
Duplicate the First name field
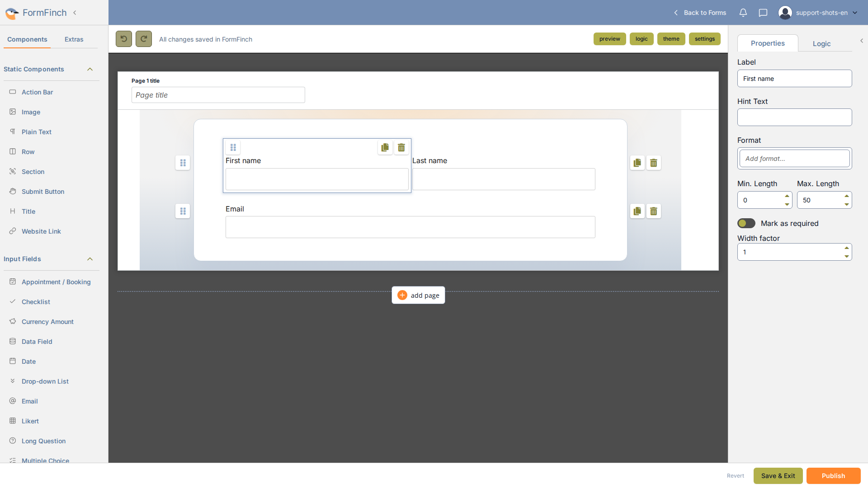click(385, 147)
